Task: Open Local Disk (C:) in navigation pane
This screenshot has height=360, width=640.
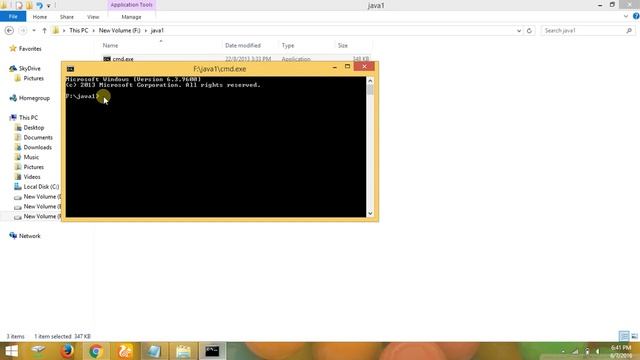Action: tap(41, 187)
